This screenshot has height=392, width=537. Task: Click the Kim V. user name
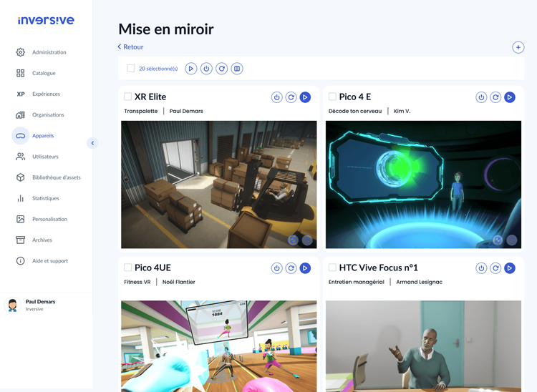[402, 111]
